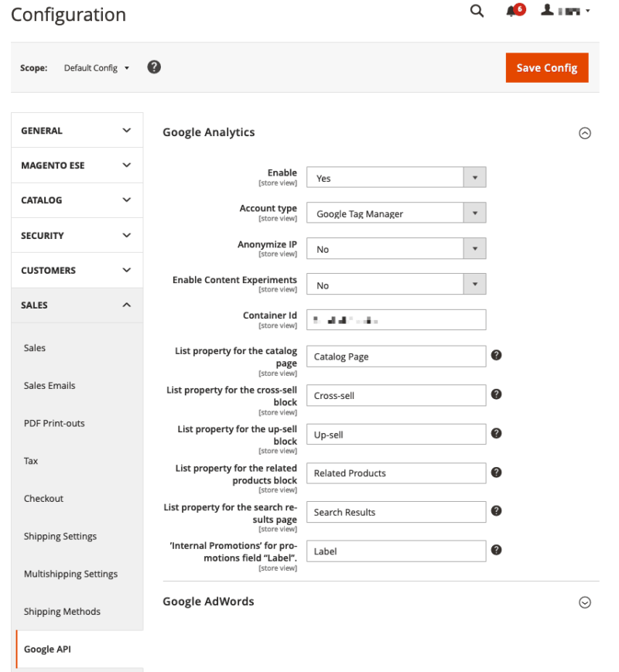Expand the Google AdWords section
Image resolution: width=619 pixels, height=672 pixels.
pos(585,602)
